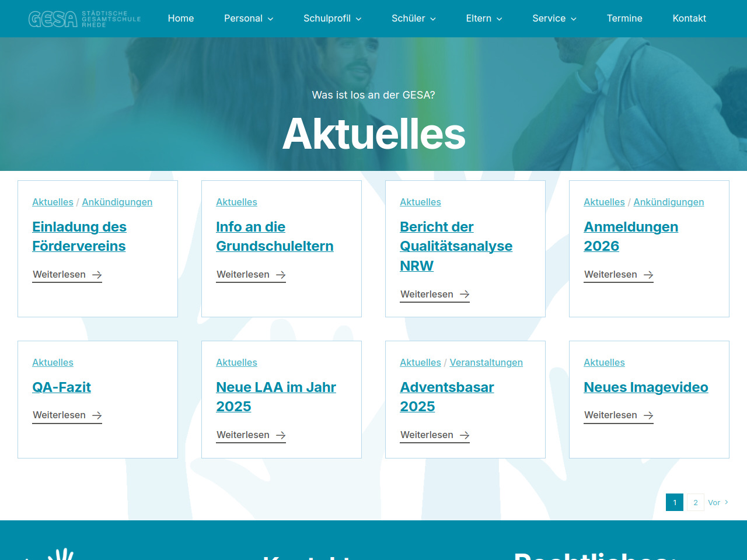The height and width of the screenshot is (560, 747).
Task: Click arrow icon under Info an die Grundschuleltern
Action: pos(281,275)
